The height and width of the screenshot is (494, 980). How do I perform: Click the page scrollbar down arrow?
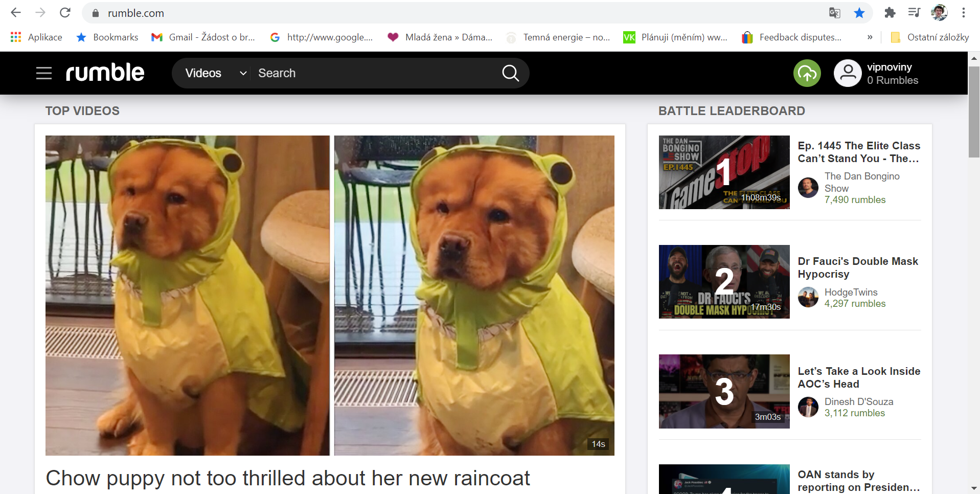click(974, 488)
